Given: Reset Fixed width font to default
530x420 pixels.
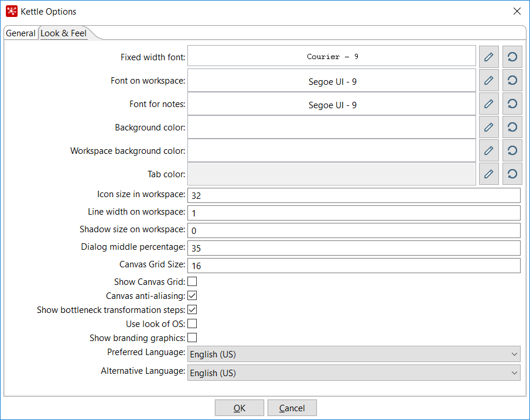Looking at the screenshot, I should [512, 57].
